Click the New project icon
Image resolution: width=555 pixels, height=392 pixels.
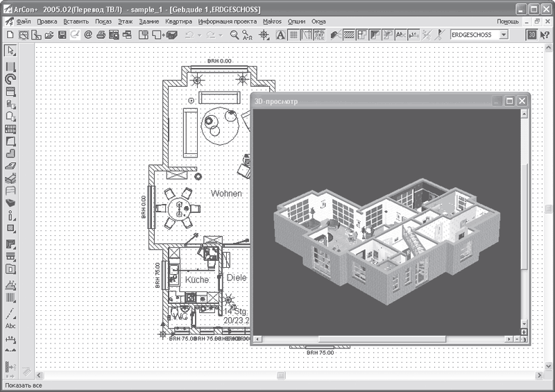9,34
